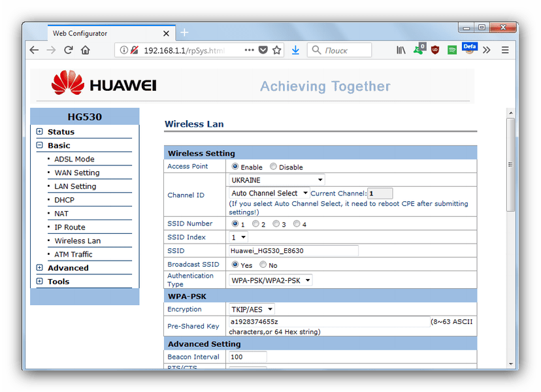Bookmark this page with the star icon

tap(277, 50)
